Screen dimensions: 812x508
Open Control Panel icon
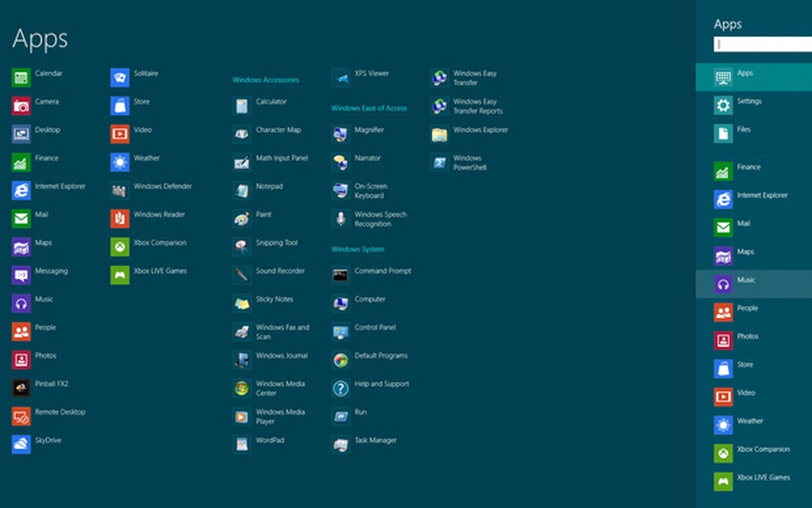[341, 332]
